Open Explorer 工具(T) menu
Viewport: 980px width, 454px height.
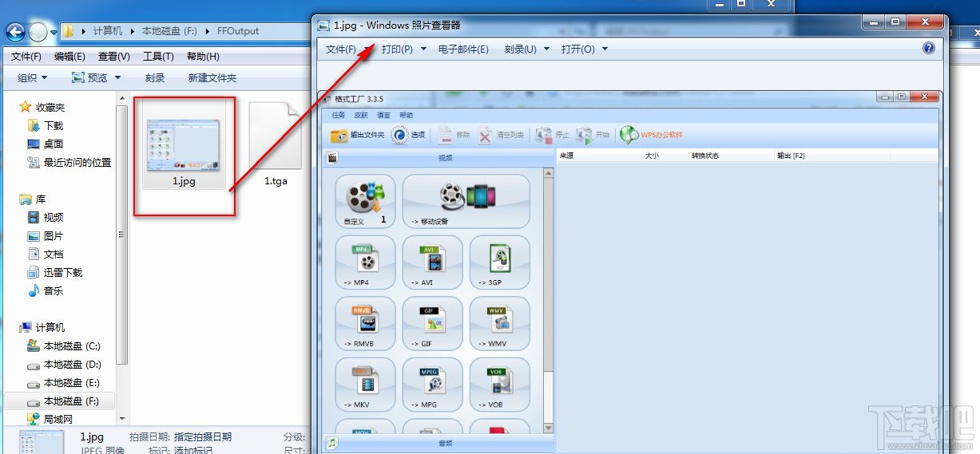(x=158, y=57)
